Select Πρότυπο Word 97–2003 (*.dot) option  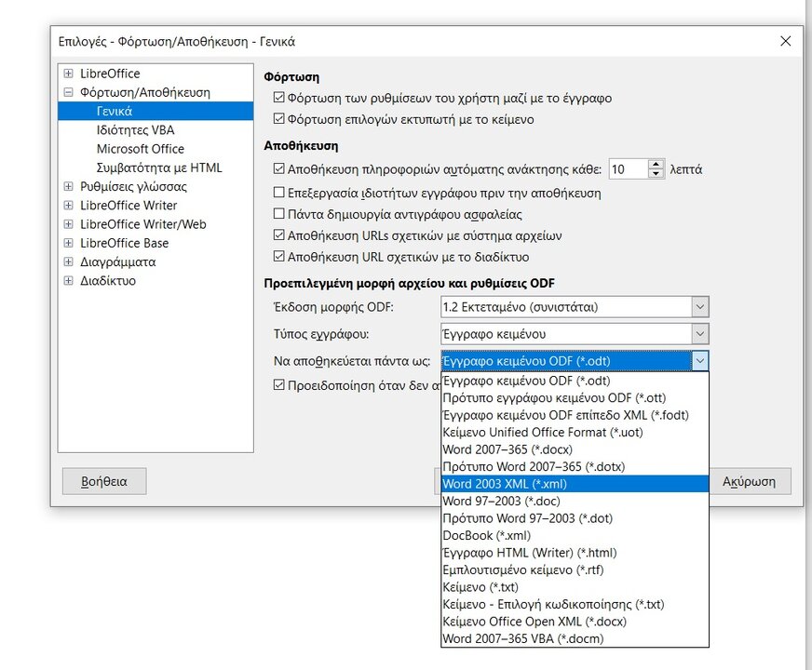pyautogui.click(x=575, y=518)
